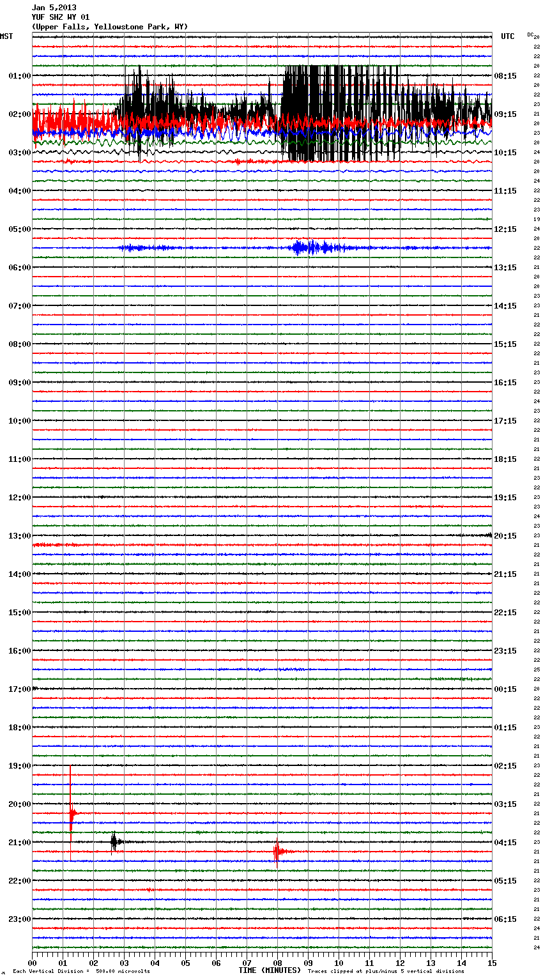This screenshot has height=980, width=543.
Task: Click the 'TIME (MINUTES)' axis title
Action: pyautogui.click(x=270, y=970)
